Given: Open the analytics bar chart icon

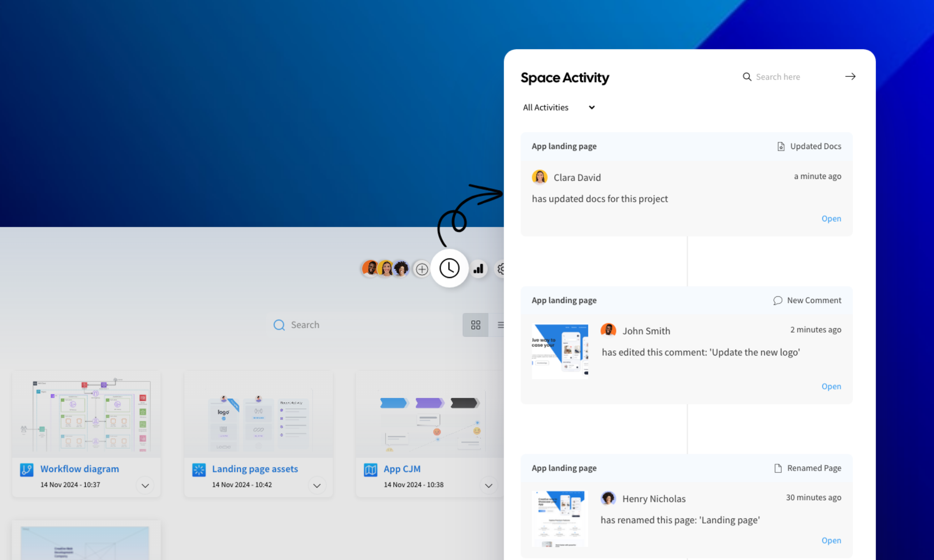Looking at the screenshot, I should pyautogui.click(x=478, y=268).
